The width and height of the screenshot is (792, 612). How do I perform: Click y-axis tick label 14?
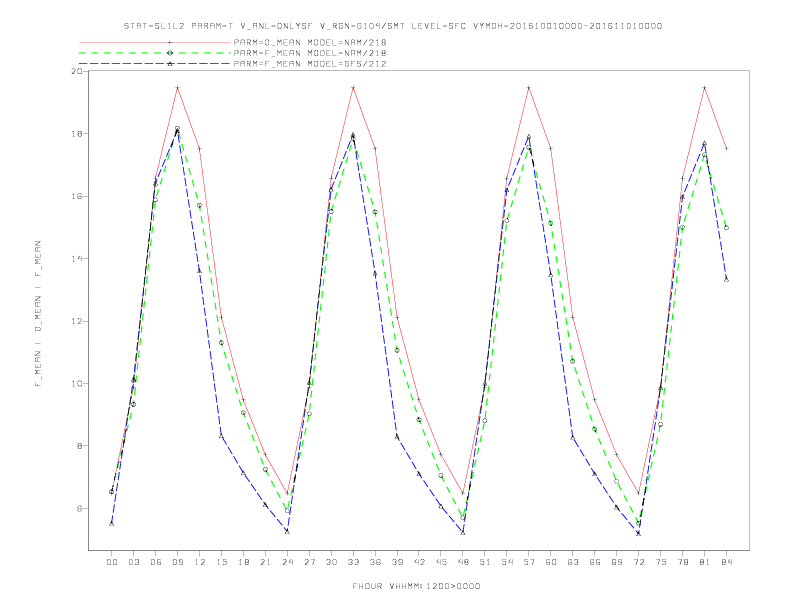tap(77, 259)
